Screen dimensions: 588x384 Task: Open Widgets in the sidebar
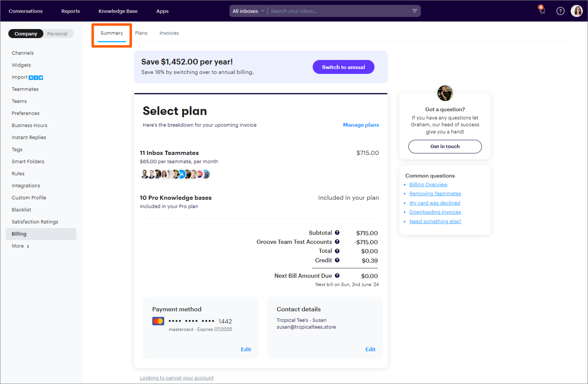point(21,65)
